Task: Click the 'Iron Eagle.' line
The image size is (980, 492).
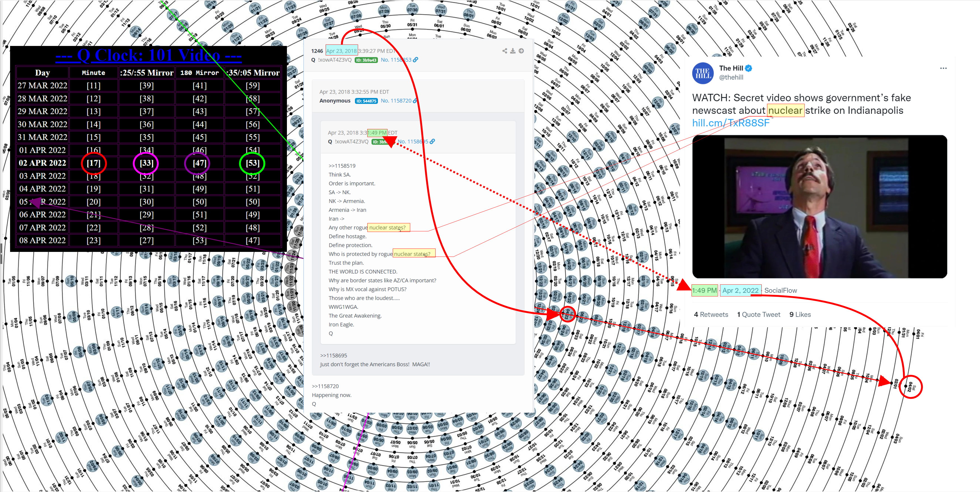Action: point(341,325)
